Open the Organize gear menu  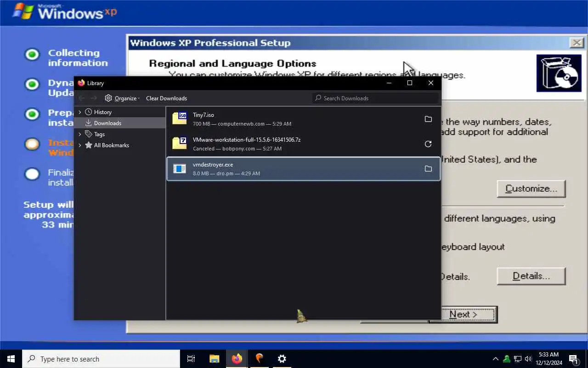(122, 98)
